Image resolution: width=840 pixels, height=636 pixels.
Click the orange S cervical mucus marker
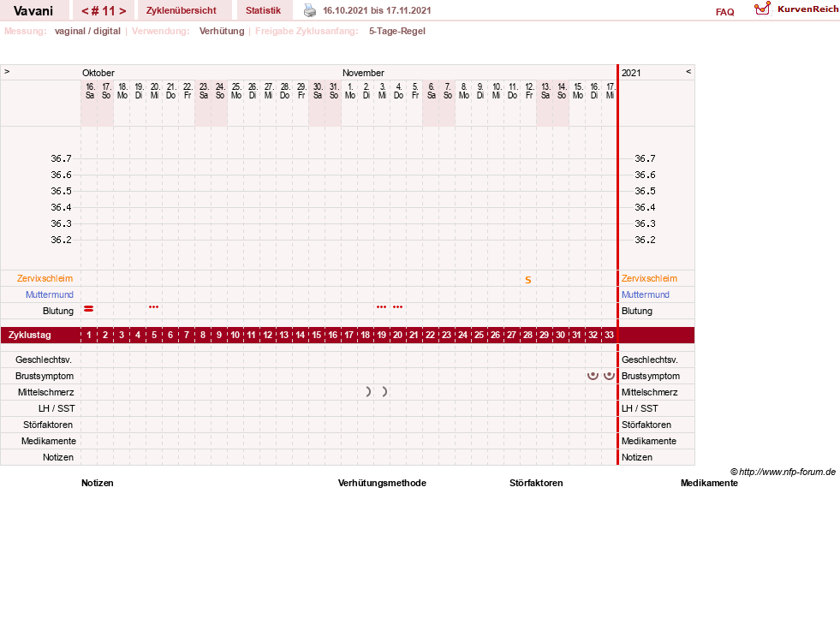[x=528, y=280]
